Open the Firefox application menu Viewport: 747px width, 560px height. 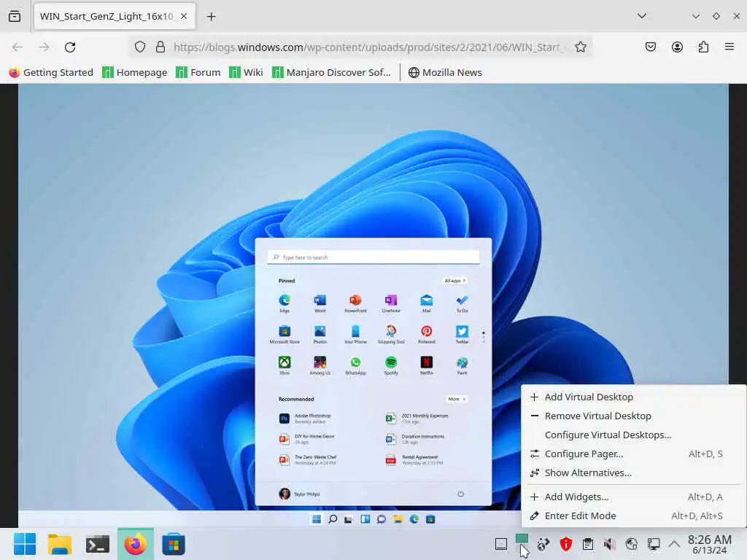click(x=729, y=47)
